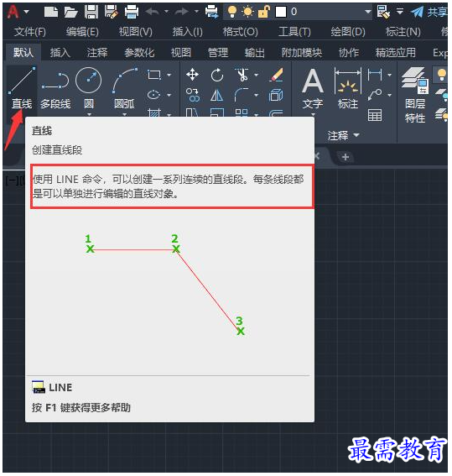Open the 标注(N) menu
The image size is (452, 476).
pos(403,32)
